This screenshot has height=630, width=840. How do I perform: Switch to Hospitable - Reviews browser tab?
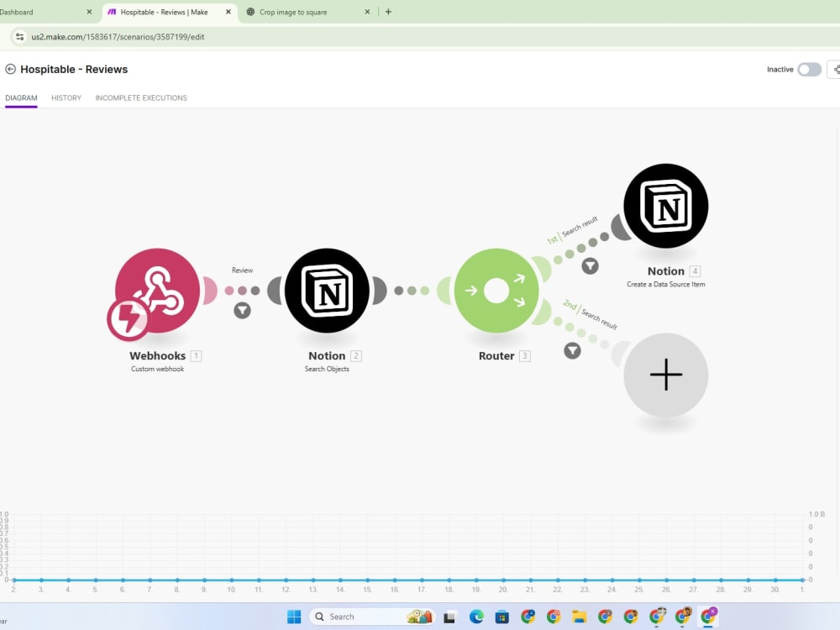(x=164, y=12)
